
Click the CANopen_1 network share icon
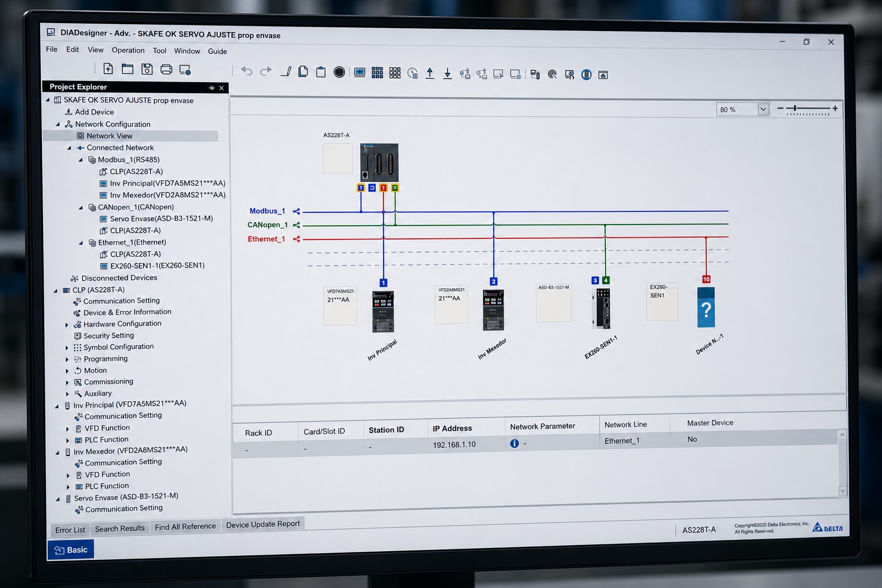[296, 225]
